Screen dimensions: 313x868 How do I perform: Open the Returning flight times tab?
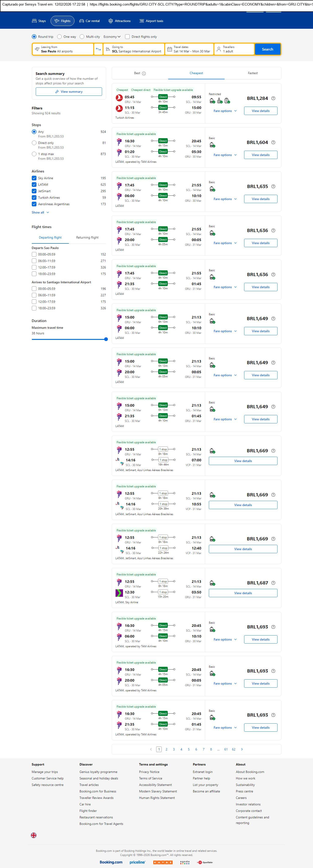(87, 238)
